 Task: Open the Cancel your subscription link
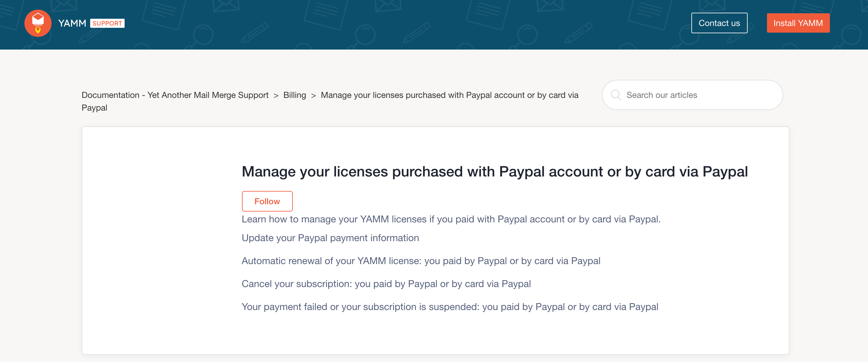pos(386,284)
